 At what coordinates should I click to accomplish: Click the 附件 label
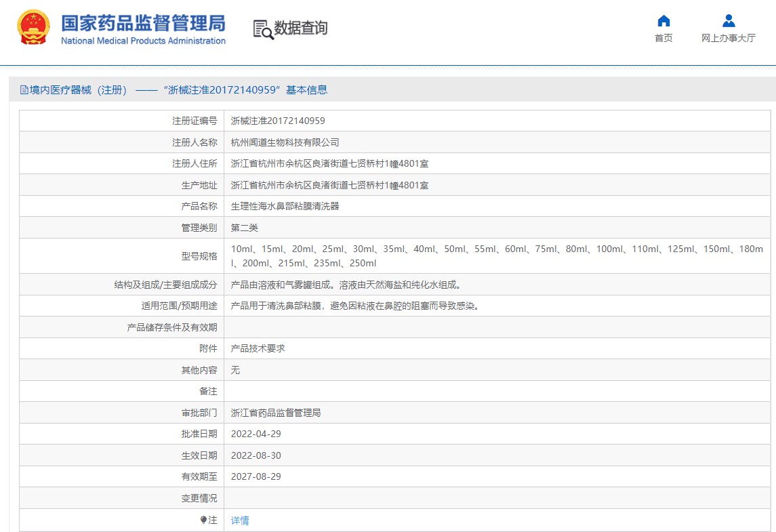208,348
